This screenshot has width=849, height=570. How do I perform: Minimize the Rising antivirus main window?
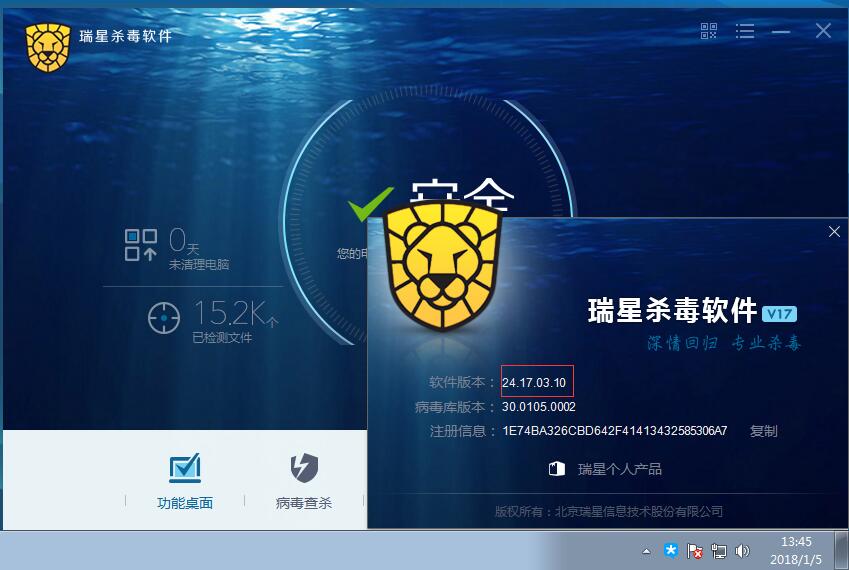point(781,32)
